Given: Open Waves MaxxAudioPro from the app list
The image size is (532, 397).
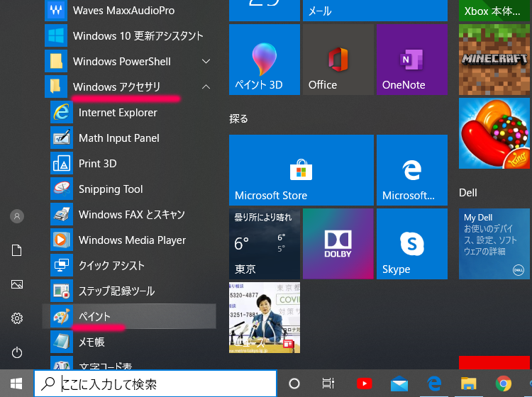Looking at the screenshot, I should 130,11.
